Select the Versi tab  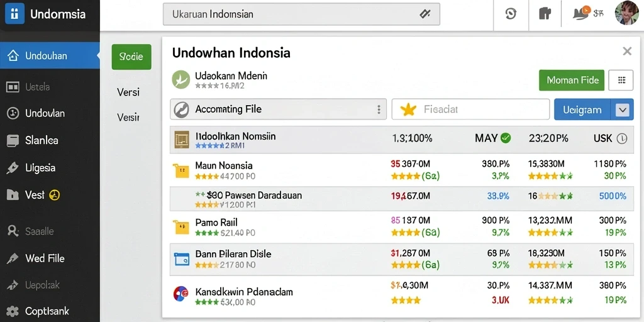point(128,92)
